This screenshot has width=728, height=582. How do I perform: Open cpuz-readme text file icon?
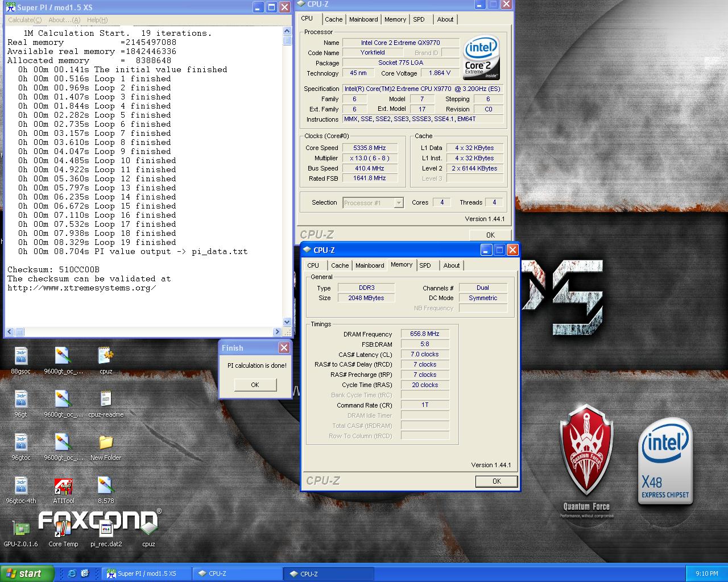click(x=106, y=404)
